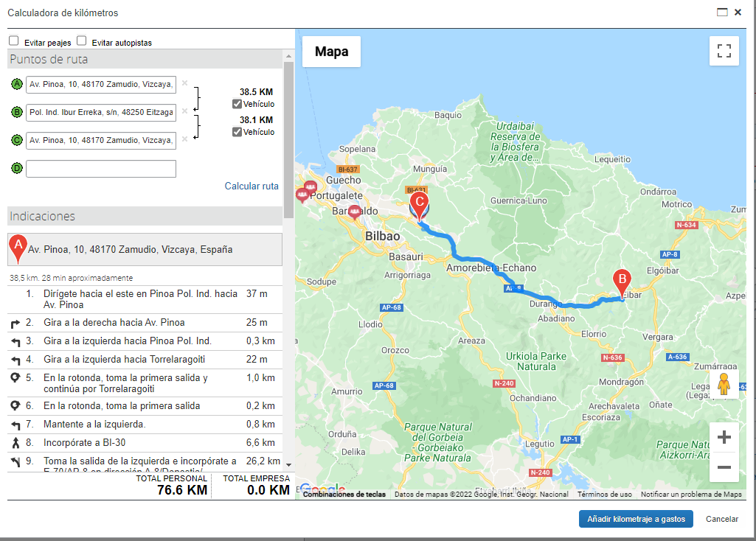Zoom in on the map
The width and height of the screenshot is (756, 541).
coord(724,437)
